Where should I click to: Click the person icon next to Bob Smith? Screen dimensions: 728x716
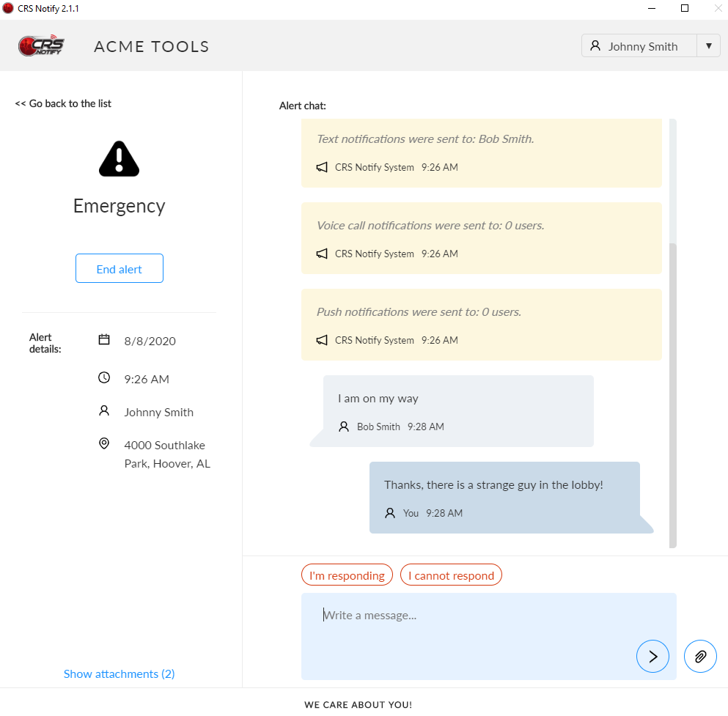[344, 427]
